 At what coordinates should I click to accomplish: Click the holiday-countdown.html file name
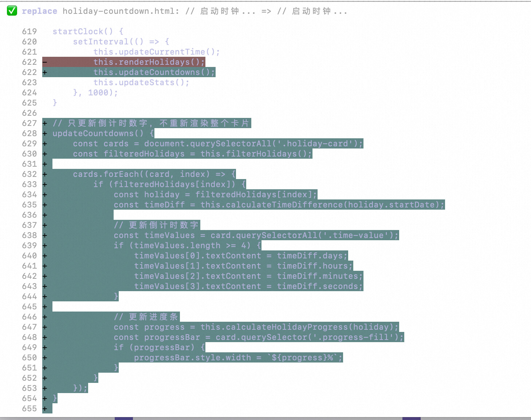point(118,11)
